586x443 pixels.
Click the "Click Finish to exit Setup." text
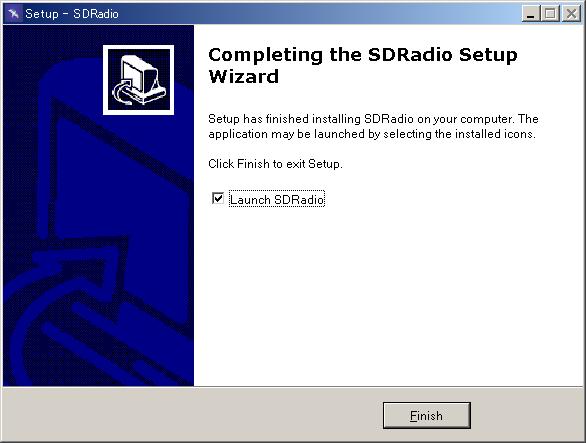coord(275,164)
